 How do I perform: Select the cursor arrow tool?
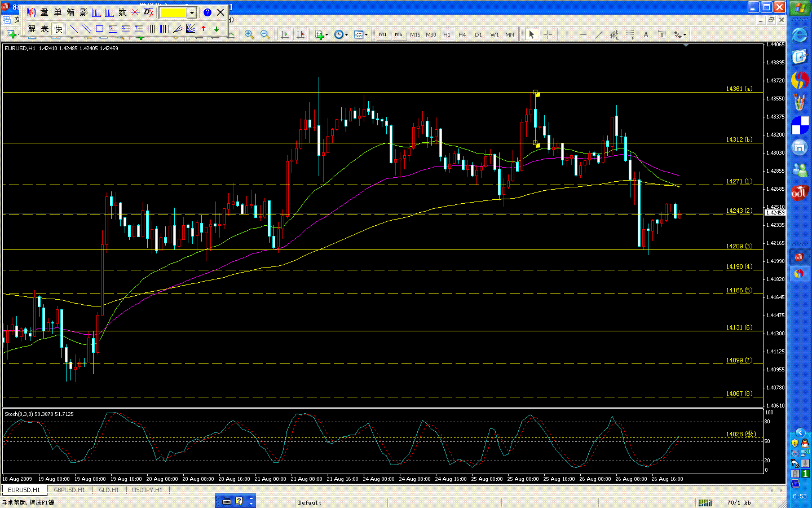point(531,35)
